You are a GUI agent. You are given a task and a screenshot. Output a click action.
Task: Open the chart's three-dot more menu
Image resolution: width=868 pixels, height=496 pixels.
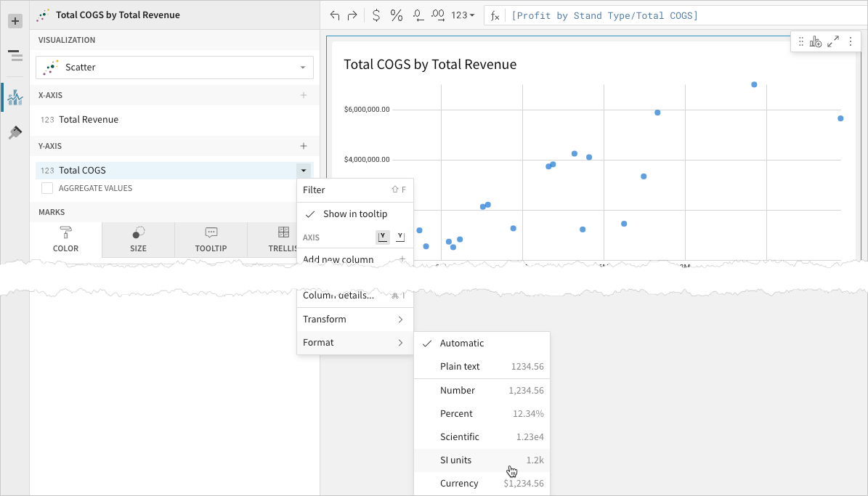click(x=851, y=42)
